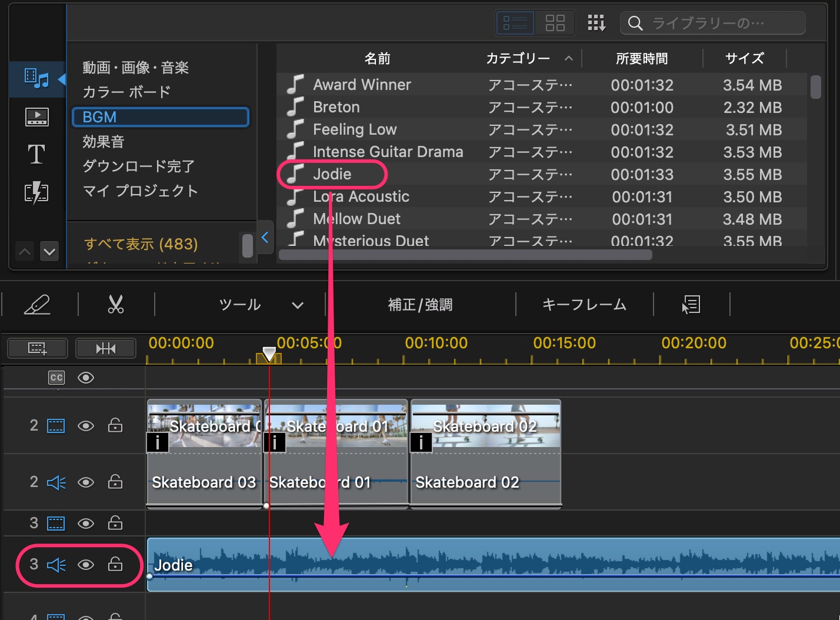Screen dimensions: 840x620
Task: Click the scissors split clip tool
Action: 115,304
